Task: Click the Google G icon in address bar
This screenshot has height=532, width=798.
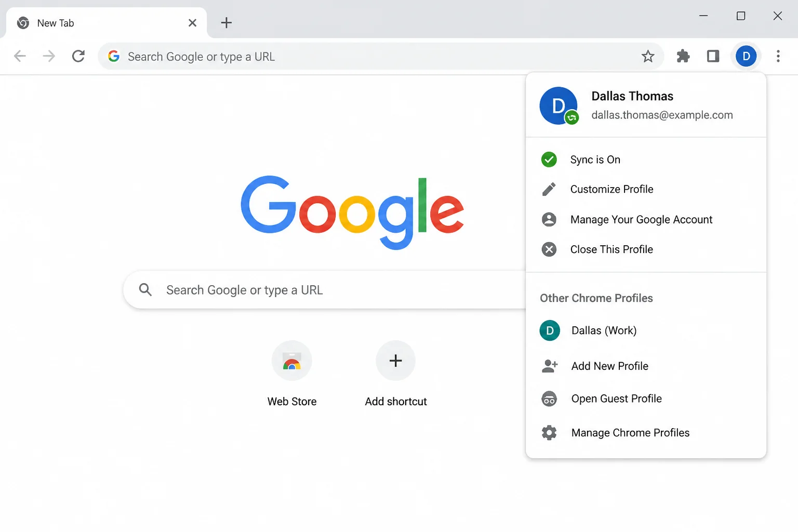Action: [114, 56]
